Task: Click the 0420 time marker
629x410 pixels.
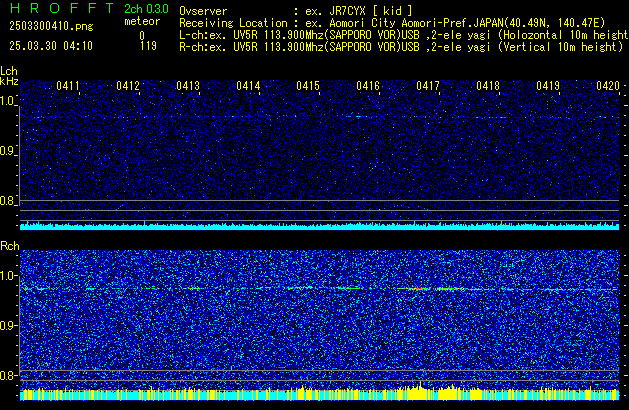Action: tap(608, 86)
